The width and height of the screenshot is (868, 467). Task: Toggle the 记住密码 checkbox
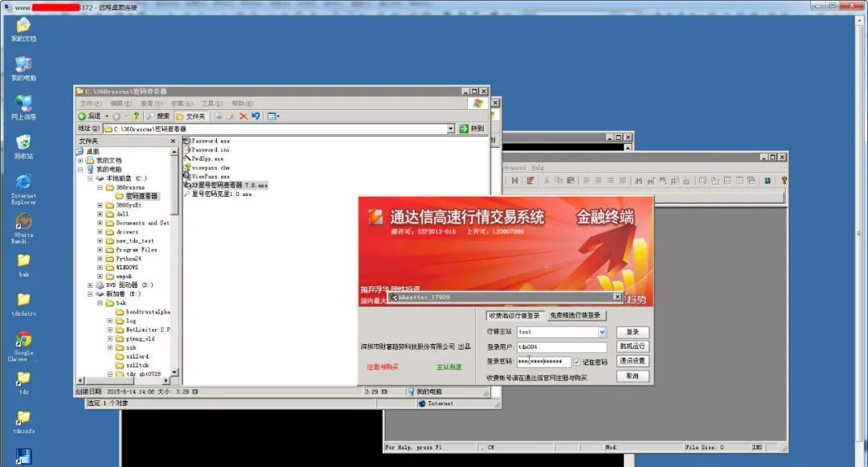point(577,363)
